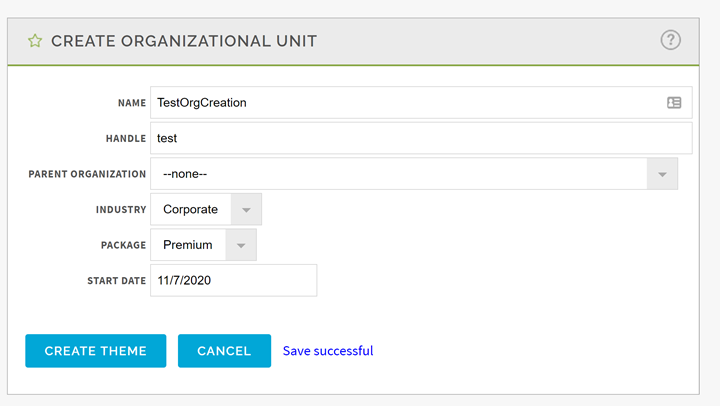Viewport: 720px width, 406px height.
Task: Click the contact card icon in Name field
Action: click(674, 102)
